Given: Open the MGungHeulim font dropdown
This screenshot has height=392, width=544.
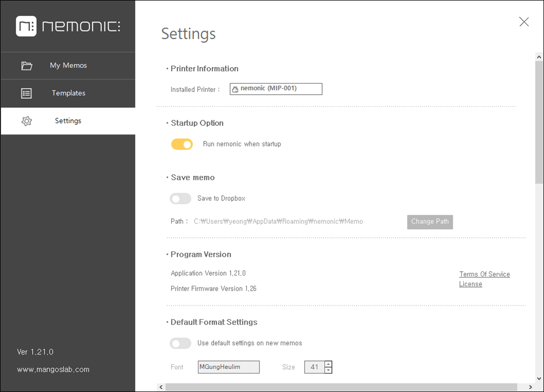Looking at the screenshot, I should [228, 367].
